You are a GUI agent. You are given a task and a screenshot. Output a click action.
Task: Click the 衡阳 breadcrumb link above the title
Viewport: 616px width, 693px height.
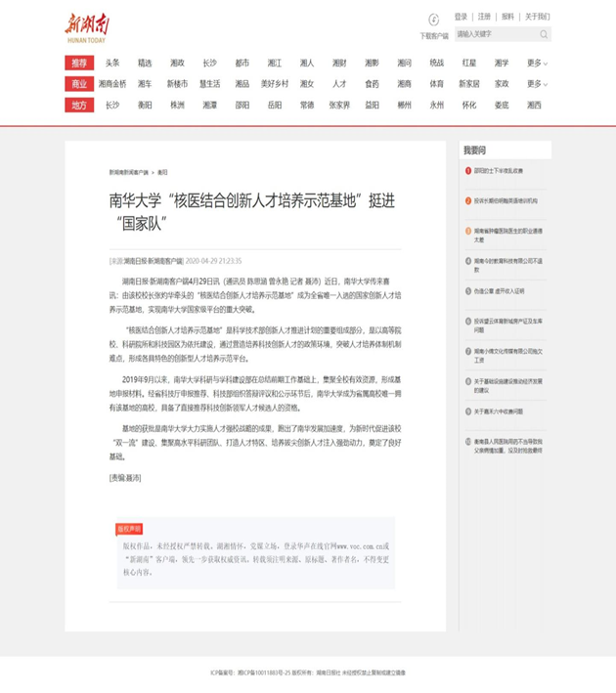(x=162, y=171)
